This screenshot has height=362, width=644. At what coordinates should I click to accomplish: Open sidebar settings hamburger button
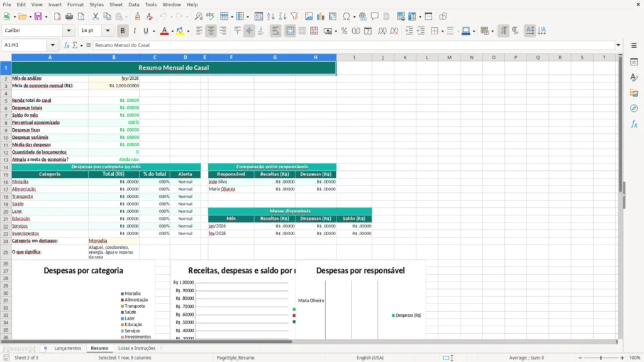tap(634, 45)
